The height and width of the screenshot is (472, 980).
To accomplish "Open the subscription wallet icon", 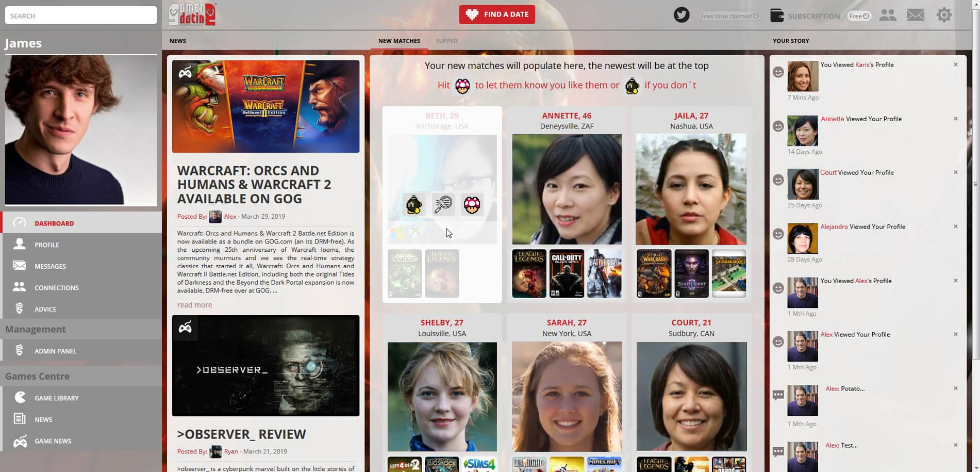I will 777,15.
